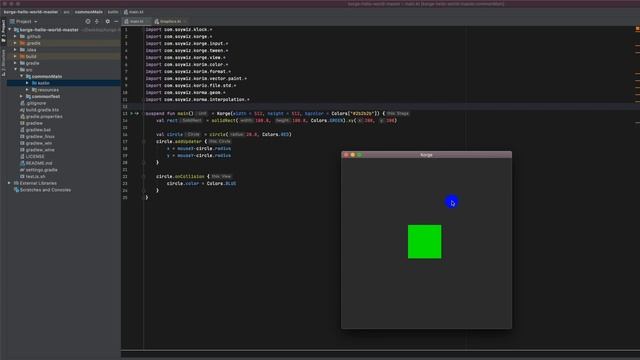Expand the .idea folder arrow
This screenshot has width=640, height=360.
[16, 50]
